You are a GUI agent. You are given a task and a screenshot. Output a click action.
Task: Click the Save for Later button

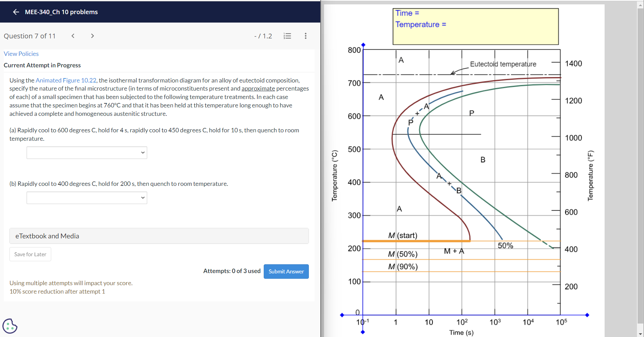[x=30, y=254]
